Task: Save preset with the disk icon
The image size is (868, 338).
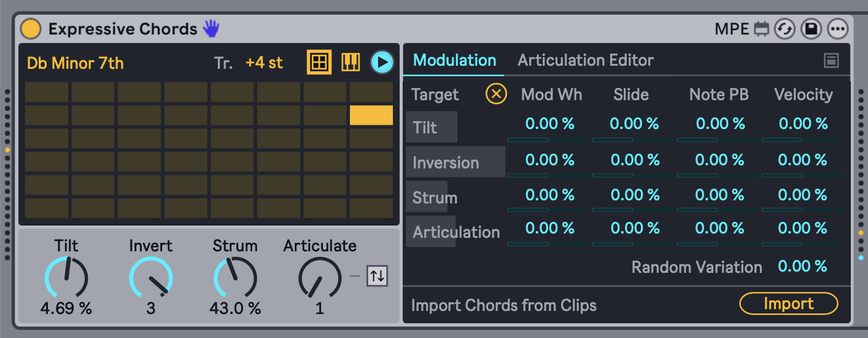Action: [x=811, y=29]
